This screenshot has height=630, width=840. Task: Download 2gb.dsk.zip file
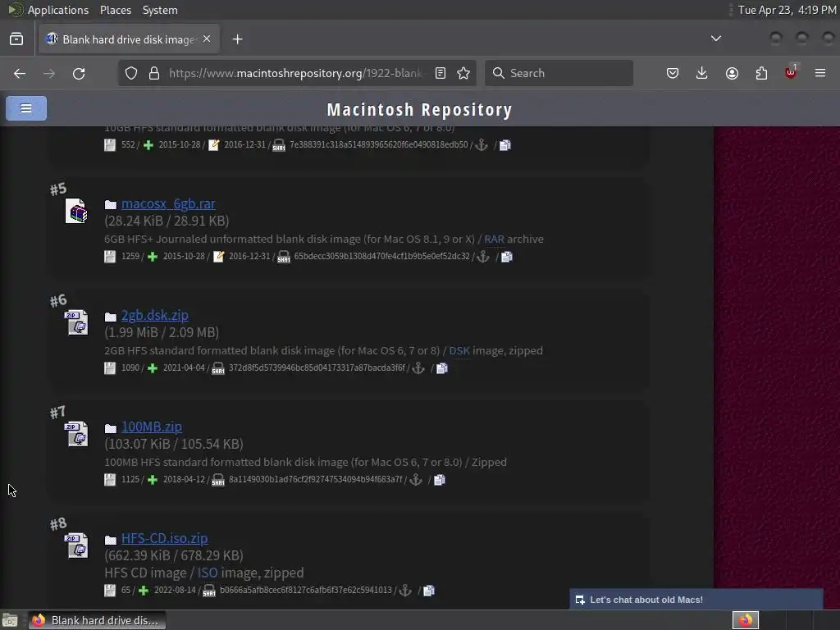(155, 315)
